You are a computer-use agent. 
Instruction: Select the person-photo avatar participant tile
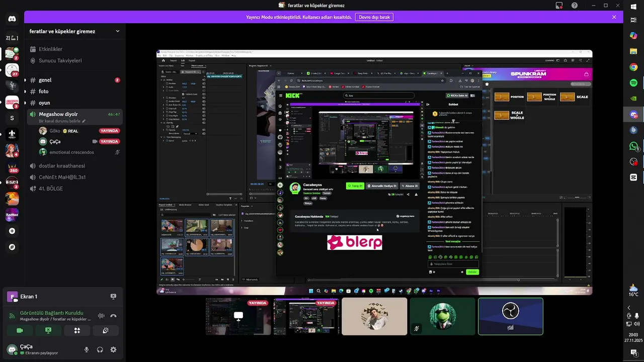(374, 316)
